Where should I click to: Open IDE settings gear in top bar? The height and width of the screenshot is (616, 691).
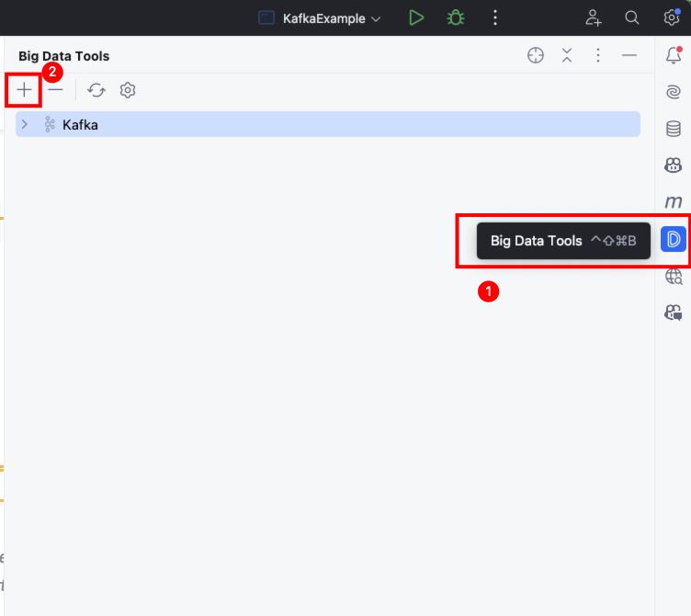tap(672, 17)
